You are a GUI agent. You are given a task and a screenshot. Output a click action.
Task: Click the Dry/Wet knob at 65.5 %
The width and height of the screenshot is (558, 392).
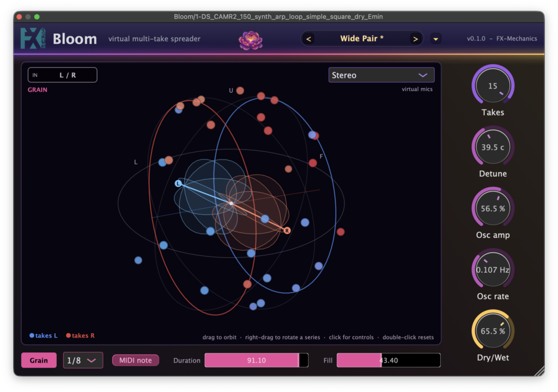(x=493, y=331)
